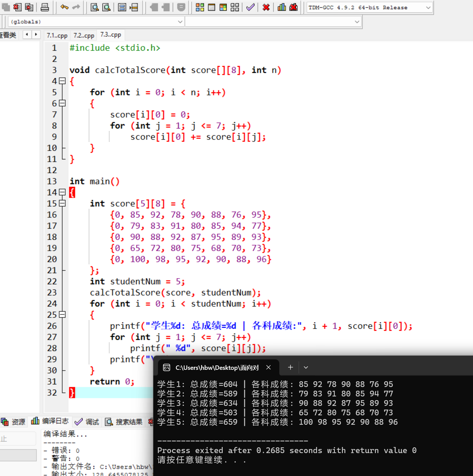Add a new terminal tab with plus button
Image resolution: width=473 pixels, height=476 pixels.
point(290,367)
